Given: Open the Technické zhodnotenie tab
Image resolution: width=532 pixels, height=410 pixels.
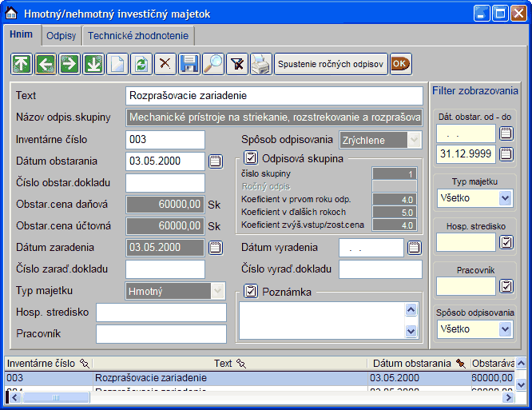Looking at the screenshot, I should coord(138,36).
